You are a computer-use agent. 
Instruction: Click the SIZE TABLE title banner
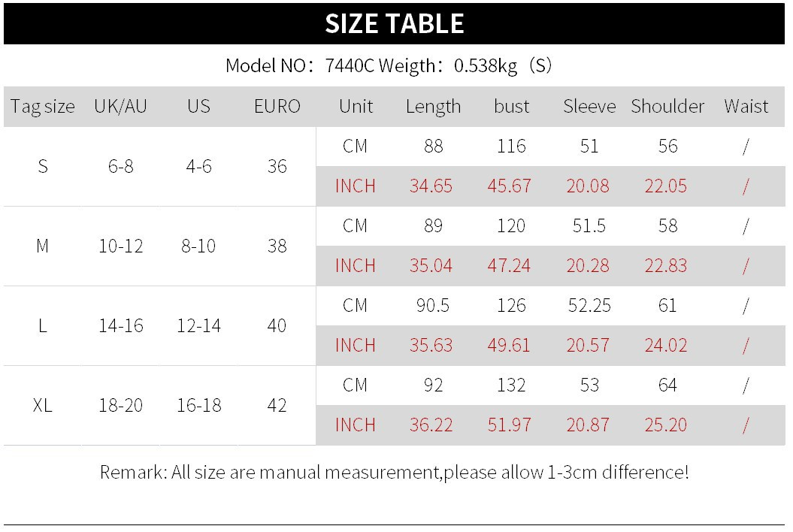point(395,24)
